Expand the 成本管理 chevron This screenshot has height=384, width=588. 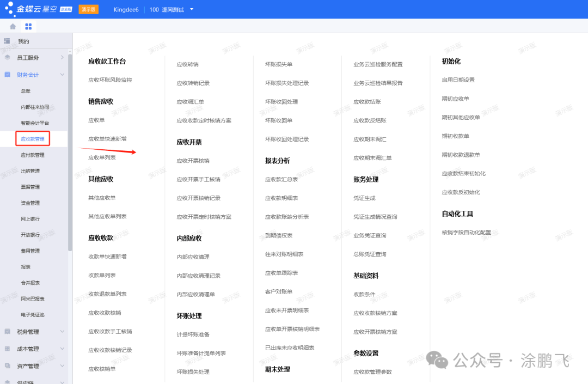[62, 349]
